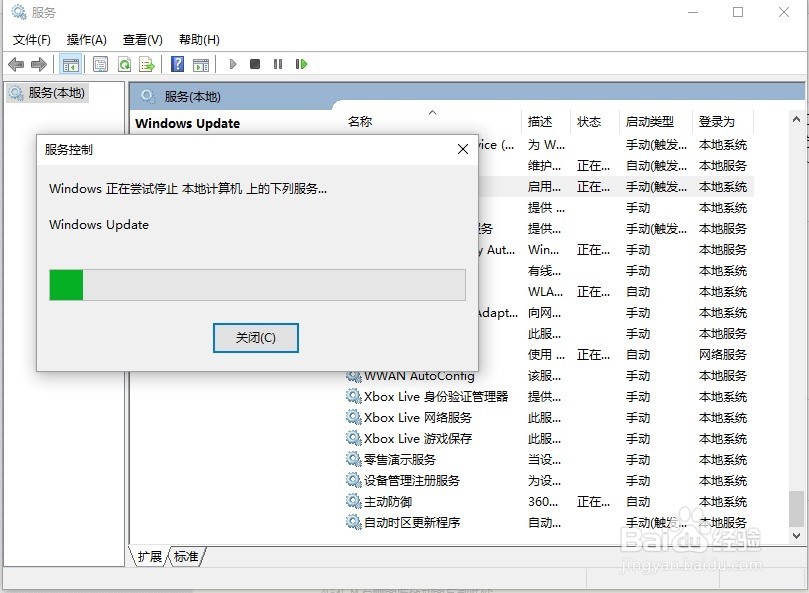809x593 pixels.
Task: Open the Export List toolbar icon
Action: pos(148,63)
